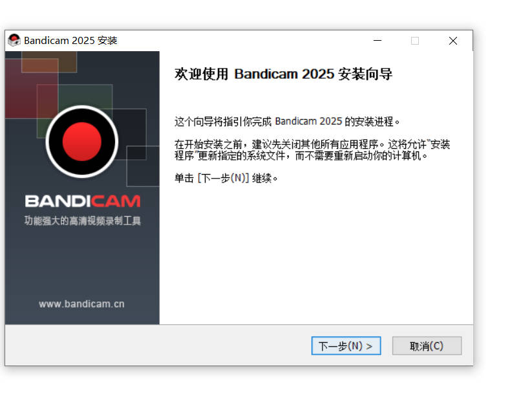Click the heading 欢迎使用 Bandicam 2025 安装向导
This screenshot has height=394, width=532.
283,74
